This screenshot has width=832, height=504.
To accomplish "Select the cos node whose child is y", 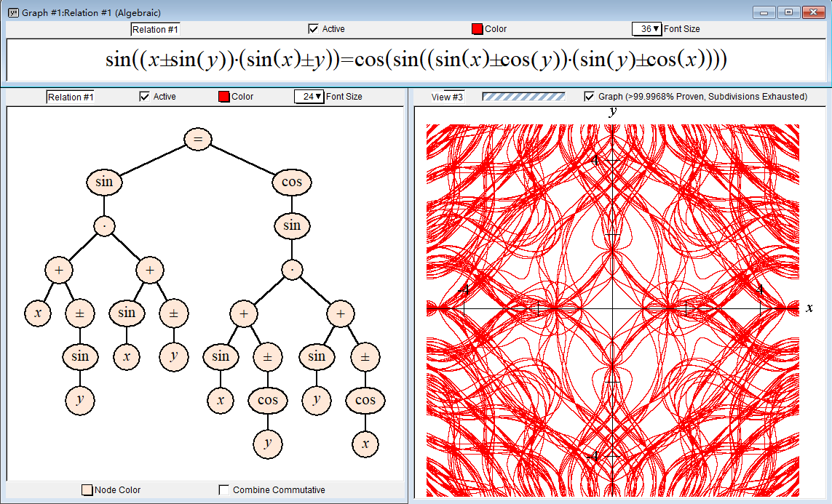I will tap(268, 400).
